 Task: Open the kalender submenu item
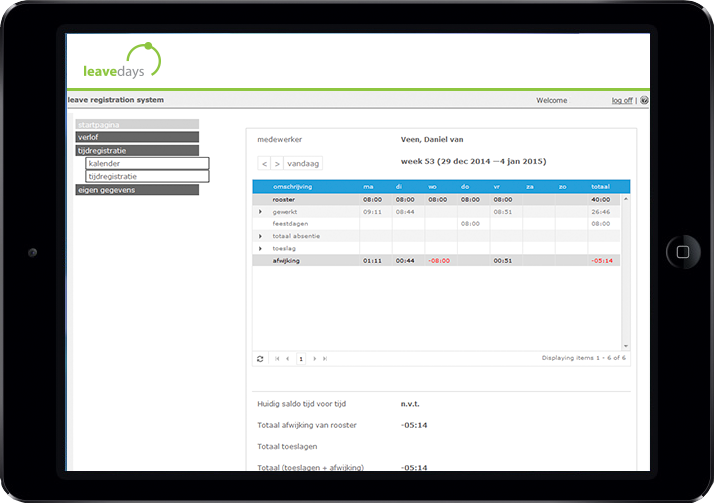click(147, 163)
